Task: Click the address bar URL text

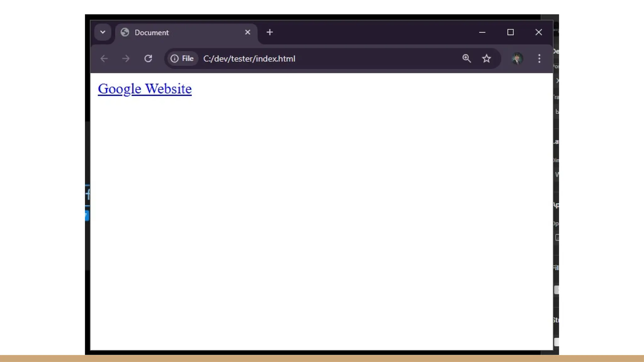Action: [249, 59]
